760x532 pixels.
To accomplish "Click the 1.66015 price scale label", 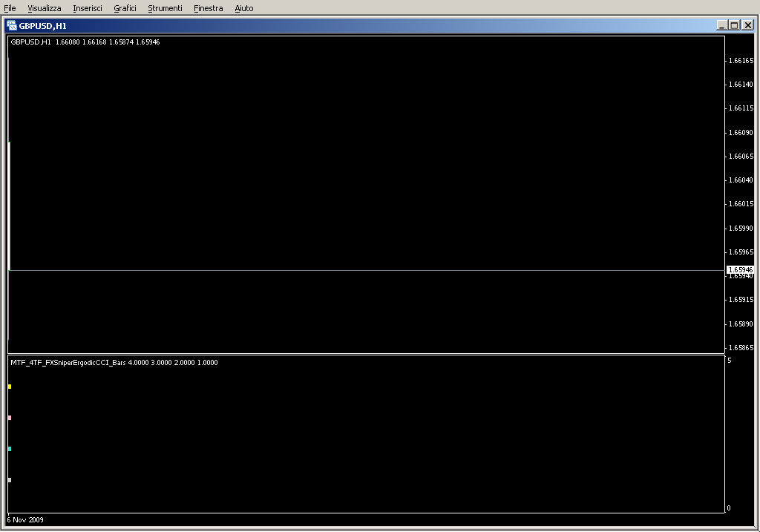I will (x=741, y=203).
